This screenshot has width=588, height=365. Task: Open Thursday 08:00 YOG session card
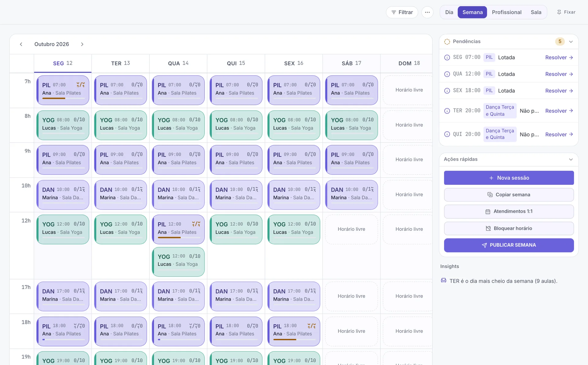236,125
